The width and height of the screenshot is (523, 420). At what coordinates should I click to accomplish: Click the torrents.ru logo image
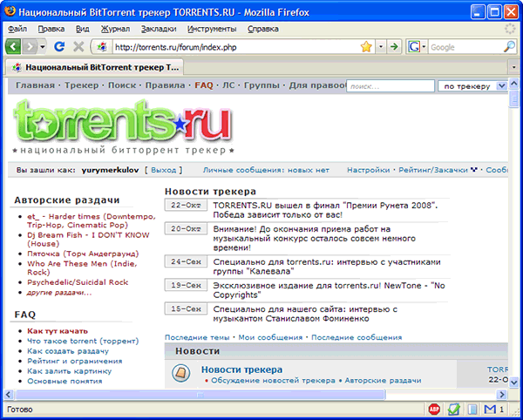123,126
